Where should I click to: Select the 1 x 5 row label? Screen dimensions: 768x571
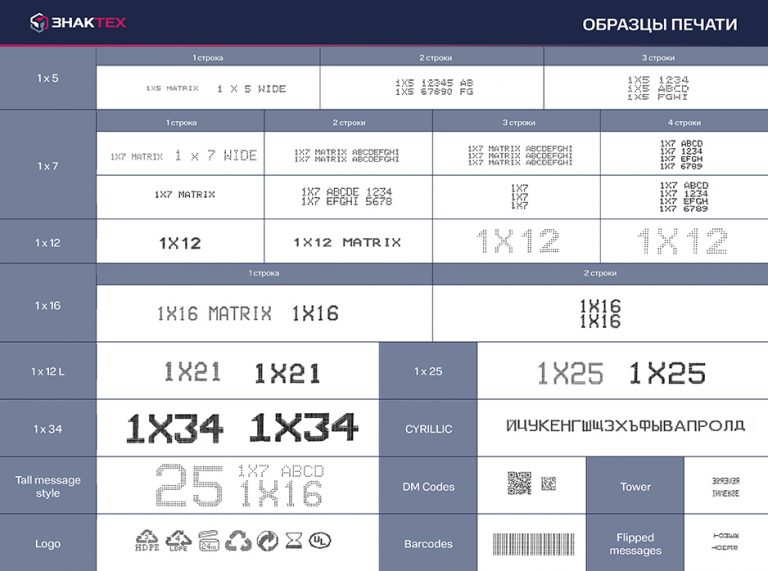[x=48, y=78]
